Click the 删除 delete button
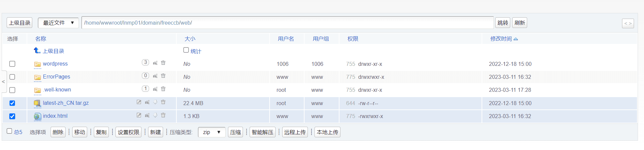The image size is (644, 150). (x=58, y=132)
